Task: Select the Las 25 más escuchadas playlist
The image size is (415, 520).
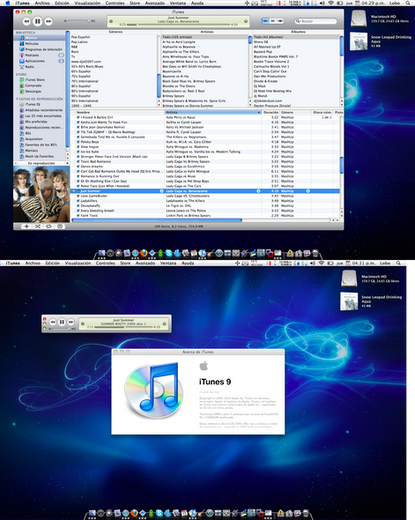Action: [41, 116]
